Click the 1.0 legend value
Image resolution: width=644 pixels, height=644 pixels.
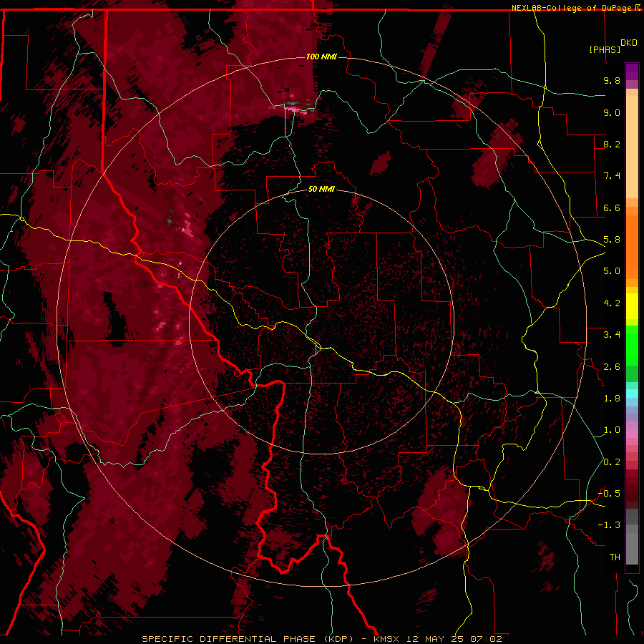click(x=612, y=430)
